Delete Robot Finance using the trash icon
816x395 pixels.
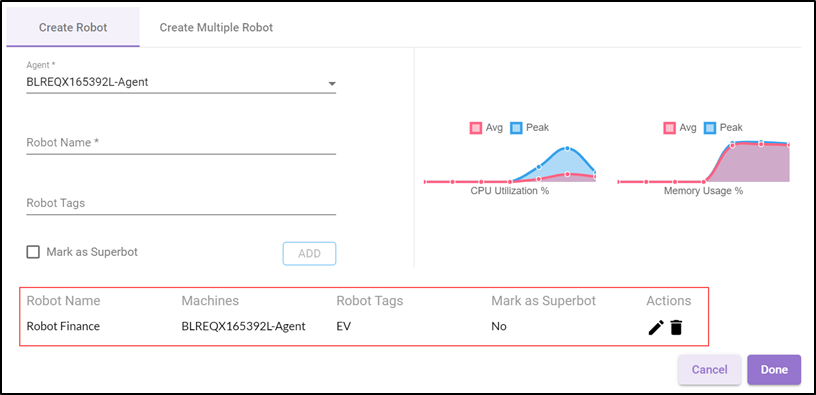coord(676,327)
